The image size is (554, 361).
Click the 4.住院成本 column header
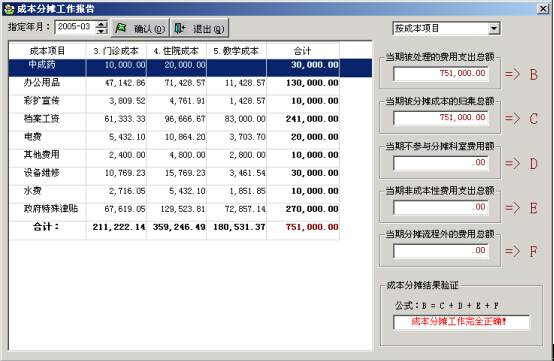176,51
